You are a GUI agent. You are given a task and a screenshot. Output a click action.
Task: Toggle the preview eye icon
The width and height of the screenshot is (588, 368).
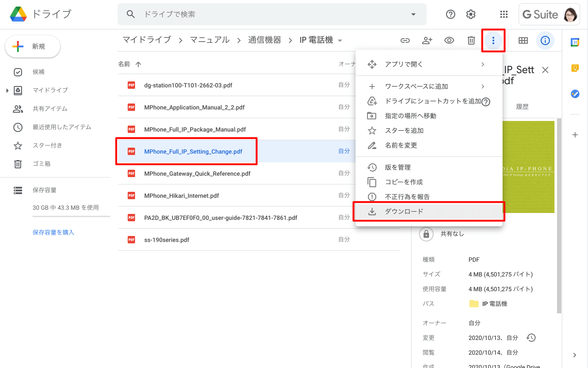point(449,40)
